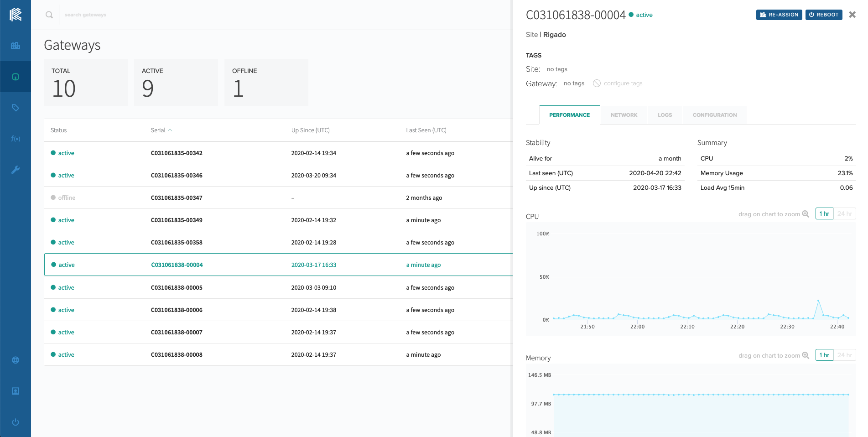Select gateway row C031061835-00346
868x437 pixels.
click(x=278, y=175)
